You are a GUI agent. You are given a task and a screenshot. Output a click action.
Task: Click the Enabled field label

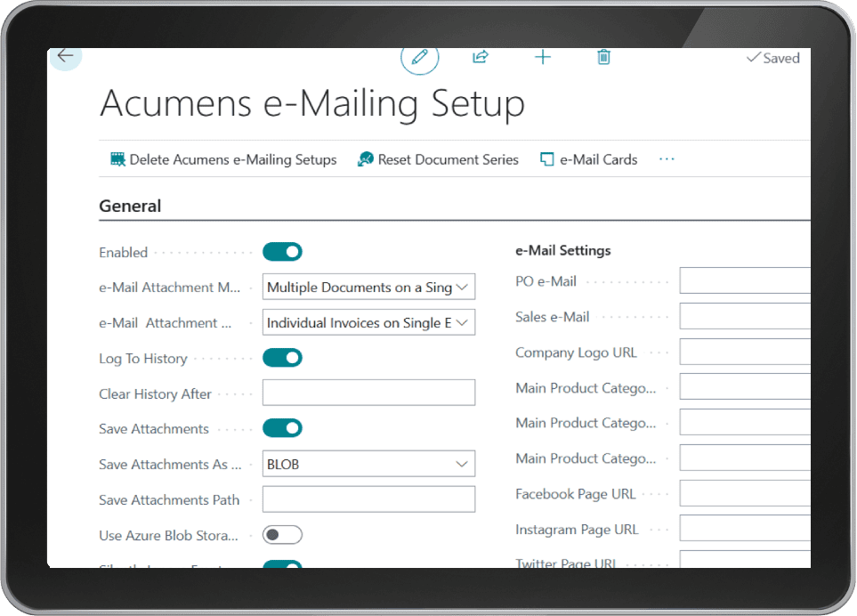pos(124,253)
